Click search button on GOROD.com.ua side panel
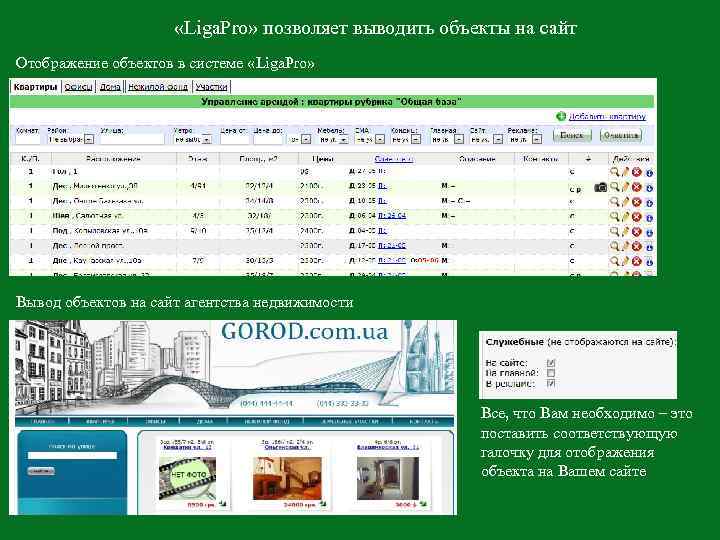Viewport: 720px width, 540px height. coord(41,471)
